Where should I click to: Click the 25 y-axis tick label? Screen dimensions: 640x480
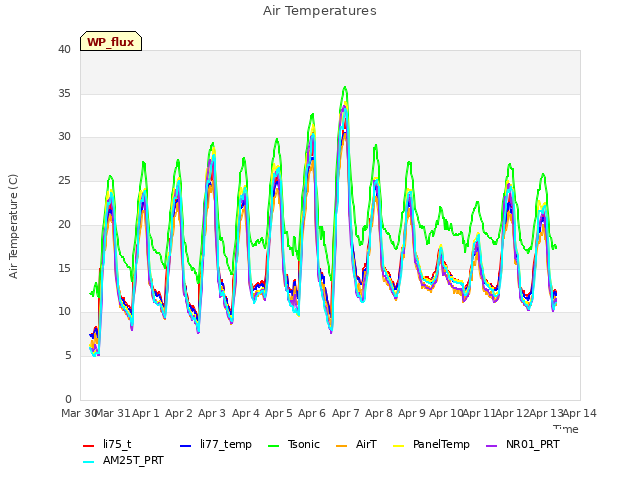click(x=64, y=180)
